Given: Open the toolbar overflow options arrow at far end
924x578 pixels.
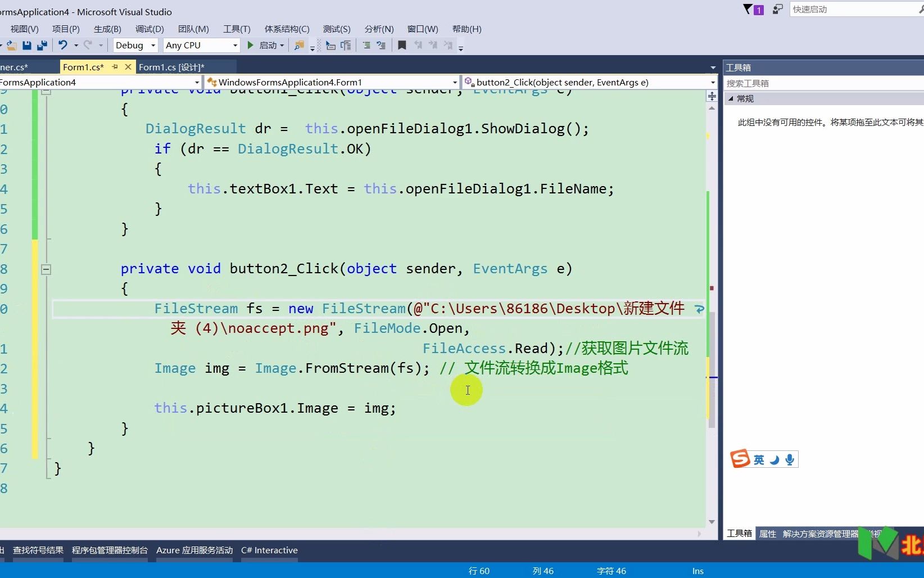Looking at the screenshot, I should 460,48.
